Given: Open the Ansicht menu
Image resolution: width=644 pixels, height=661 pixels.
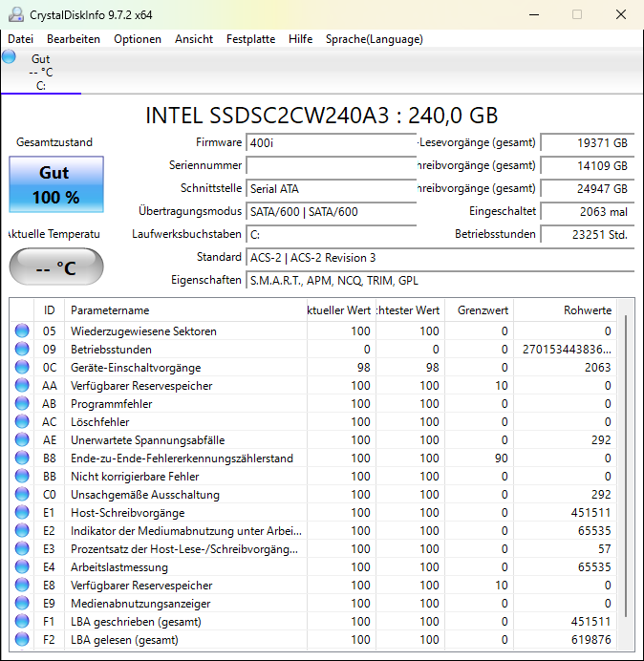Looking at the screenshot, I should pyautogui.click(x=194, y=39).
